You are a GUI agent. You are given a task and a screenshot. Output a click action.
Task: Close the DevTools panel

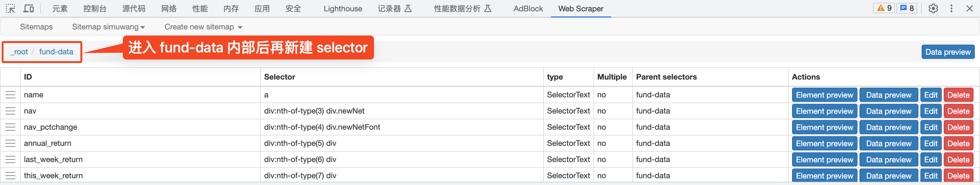[x=969, y=8]
